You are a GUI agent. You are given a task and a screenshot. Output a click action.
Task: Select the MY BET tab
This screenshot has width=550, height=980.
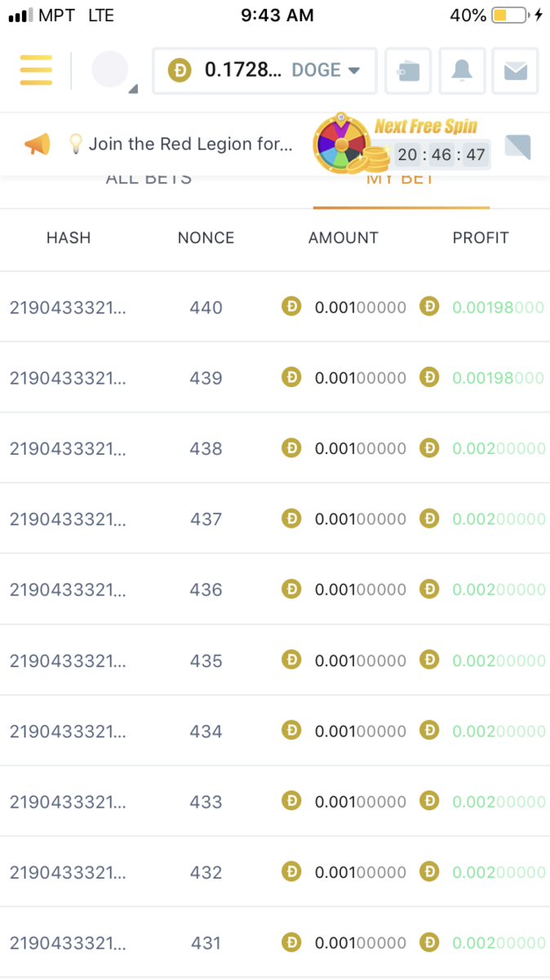click(x=400, y=180)
